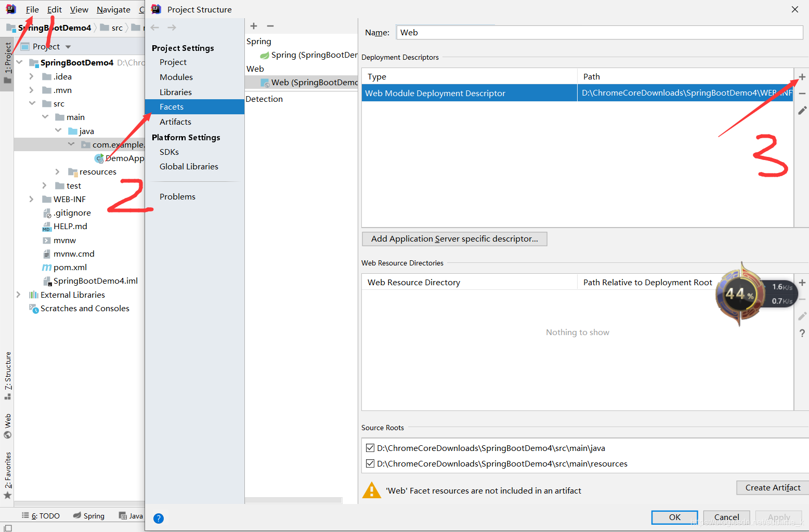Click the Apply button
Viewport: 809px width, 532px height.
point(778,517)
